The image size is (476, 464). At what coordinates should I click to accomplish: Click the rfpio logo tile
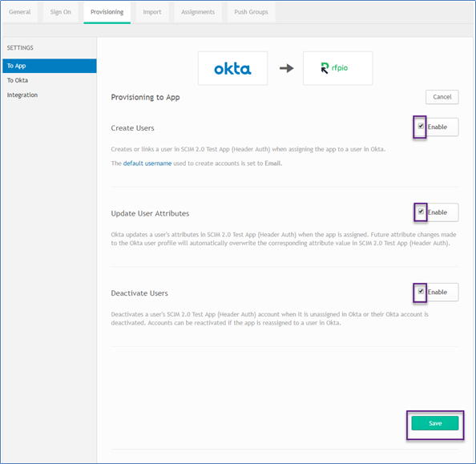pos(337,68)
